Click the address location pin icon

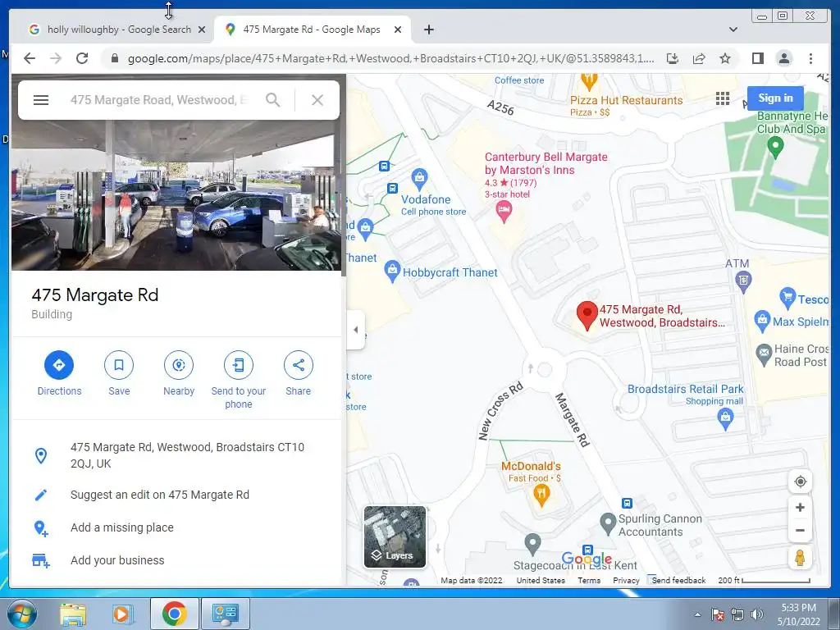[41, 455]
